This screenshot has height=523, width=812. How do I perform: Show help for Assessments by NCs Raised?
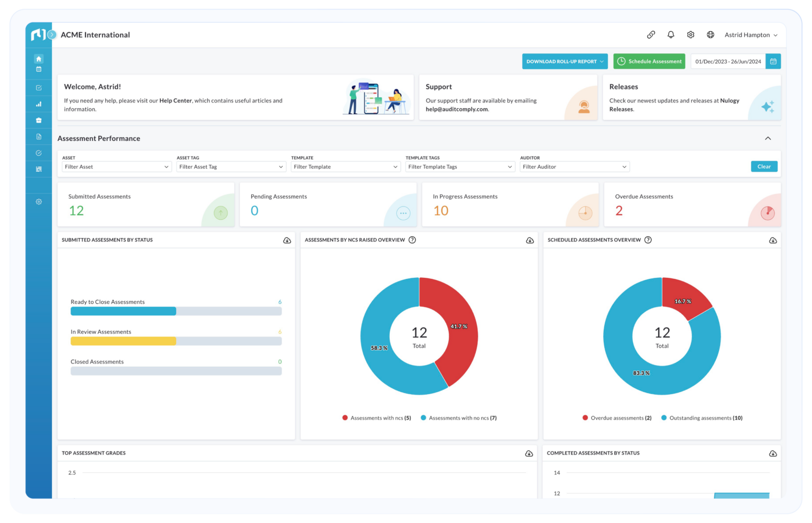412,240
